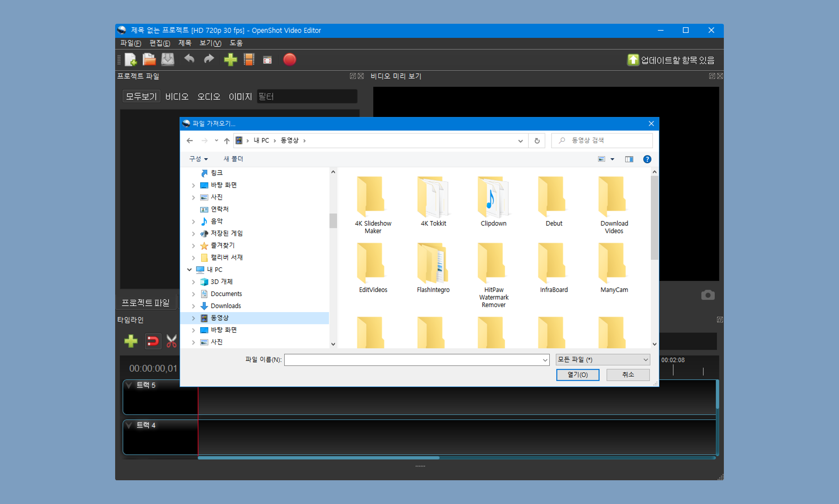Viewport: 839px width, 504px height.
Task: Expand the Documents tree node
Action: (x=193, y=294)
